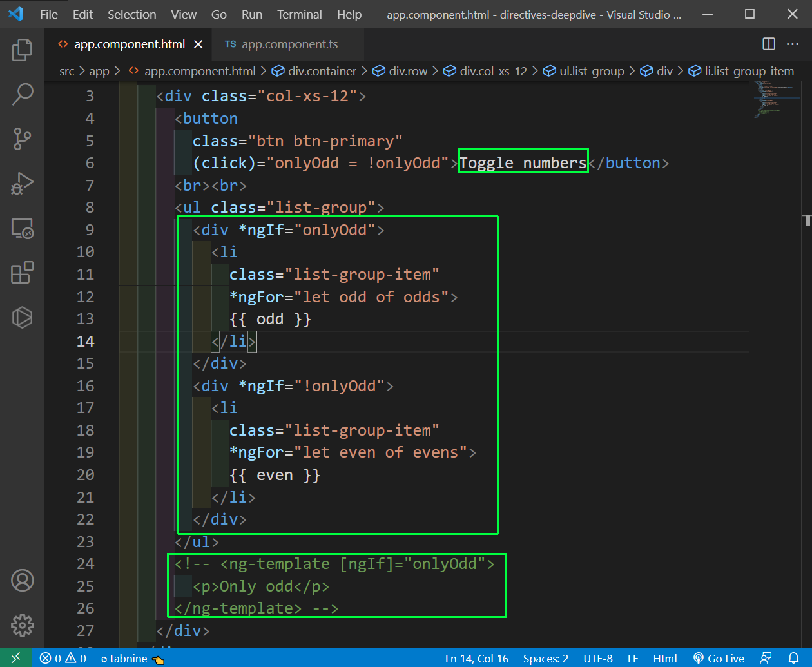Click line number 14 in gutter

[85, 342]
